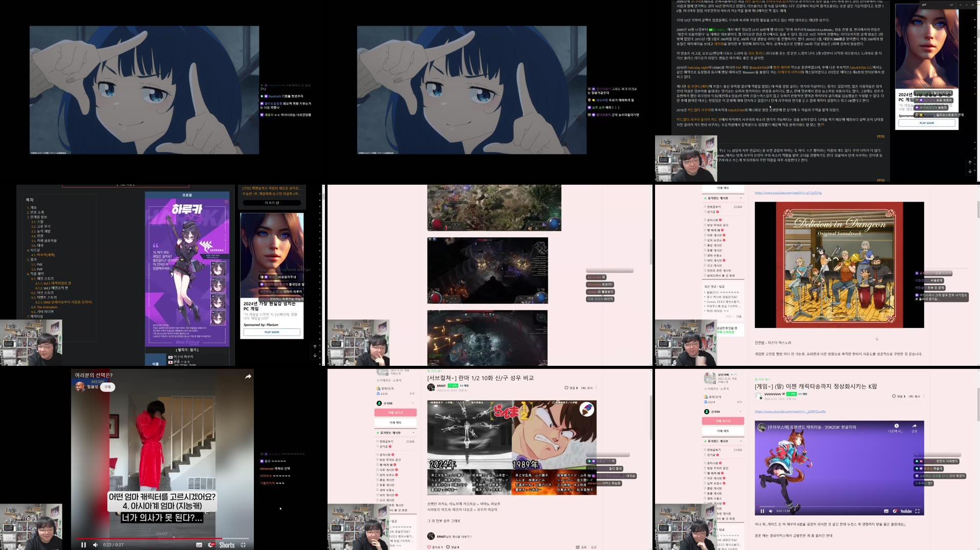The width and height of the screenshot is (980, 550).
Task: Open the second game screenshot in middle post
Action: point(488,270)
